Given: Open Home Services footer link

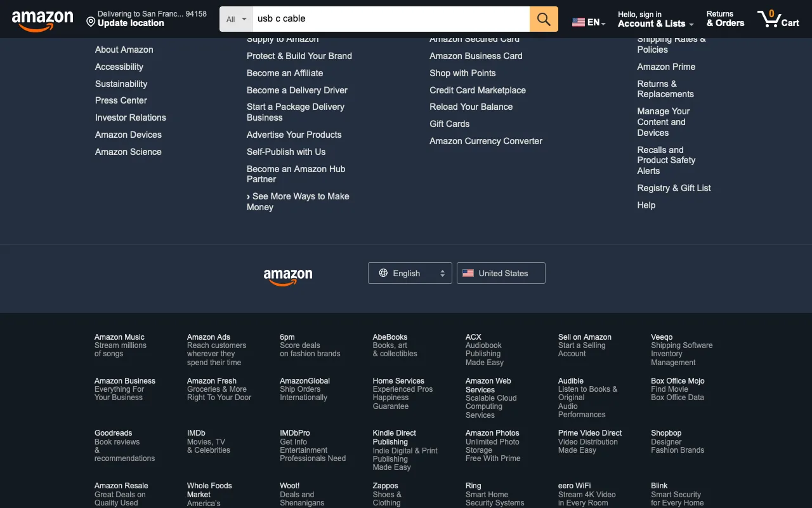Looking at the screenshot, I should click(x=403, y=394).
